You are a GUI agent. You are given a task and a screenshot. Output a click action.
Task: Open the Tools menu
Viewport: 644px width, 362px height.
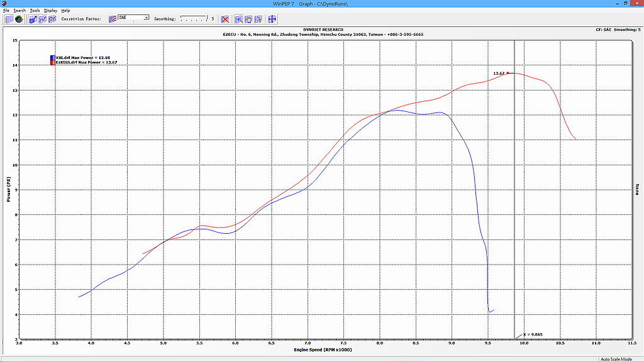coord(35,11)
